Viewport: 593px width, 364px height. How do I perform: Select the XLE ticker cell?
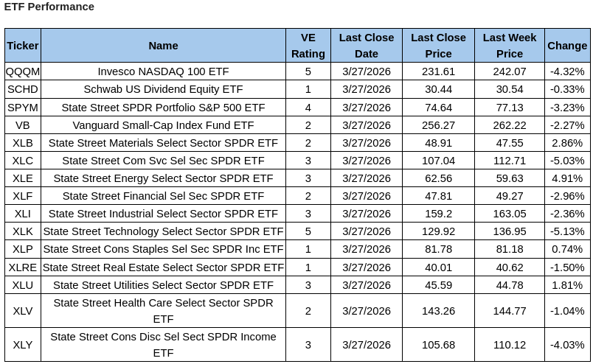coord(23,178)
